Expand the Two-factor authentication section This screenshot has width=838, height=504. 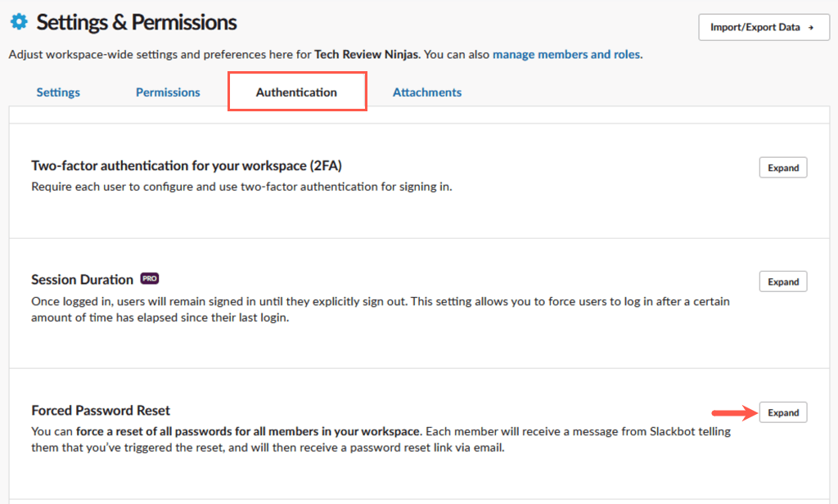click(782, 167)
